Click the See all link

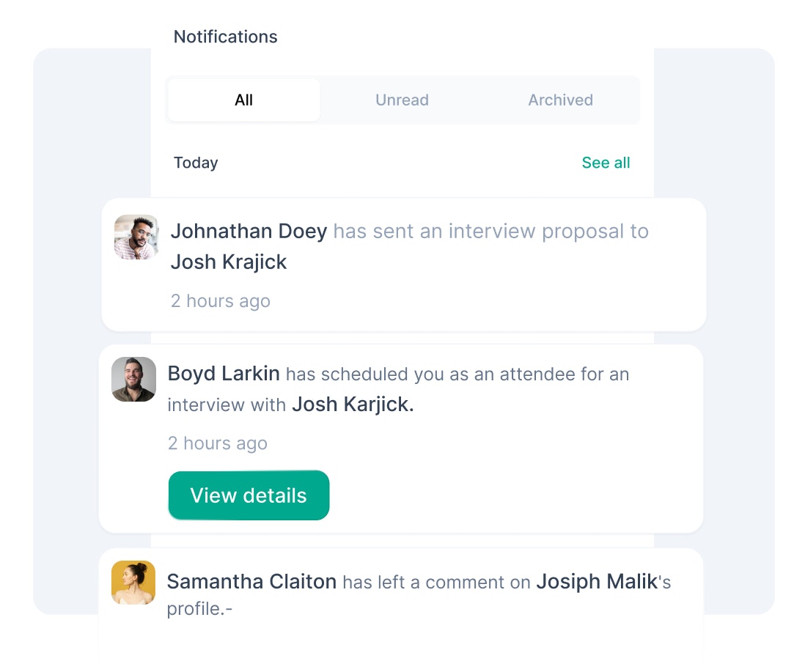pos(606,163)
